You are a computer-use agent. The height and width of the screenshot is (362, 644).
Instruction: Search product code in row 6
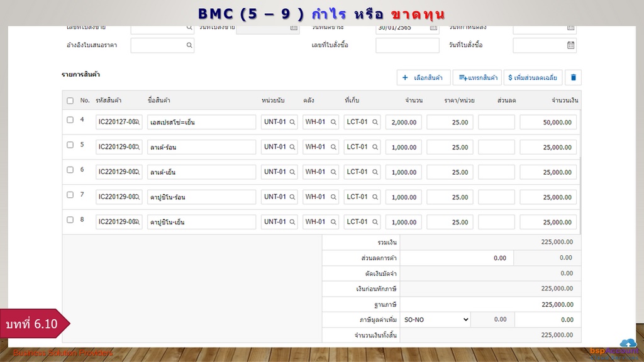coord(137,172)
